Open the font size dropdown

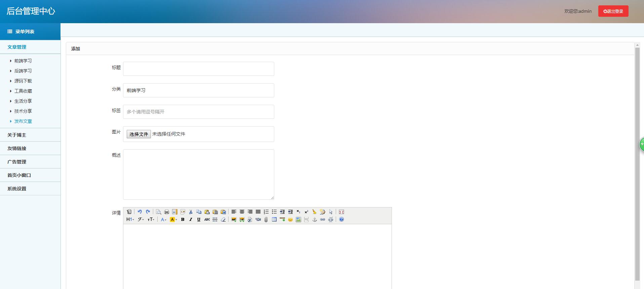151,220
